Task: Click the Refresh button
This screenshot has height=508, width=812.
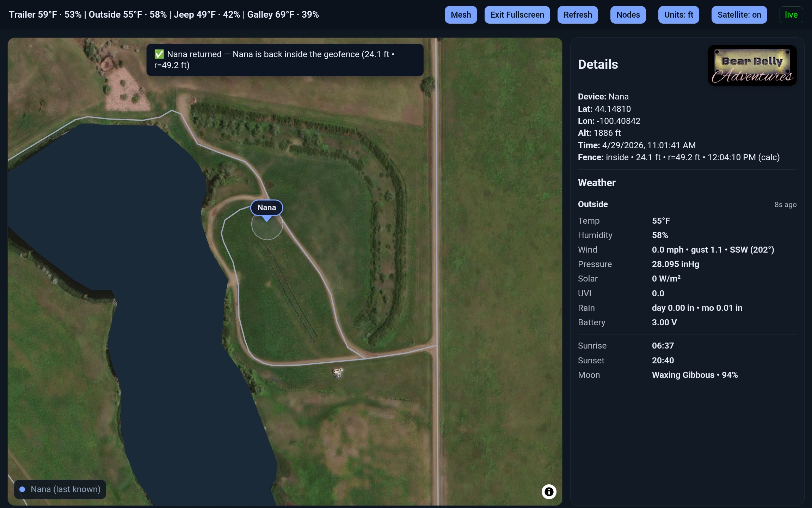Action: (577, 15)
